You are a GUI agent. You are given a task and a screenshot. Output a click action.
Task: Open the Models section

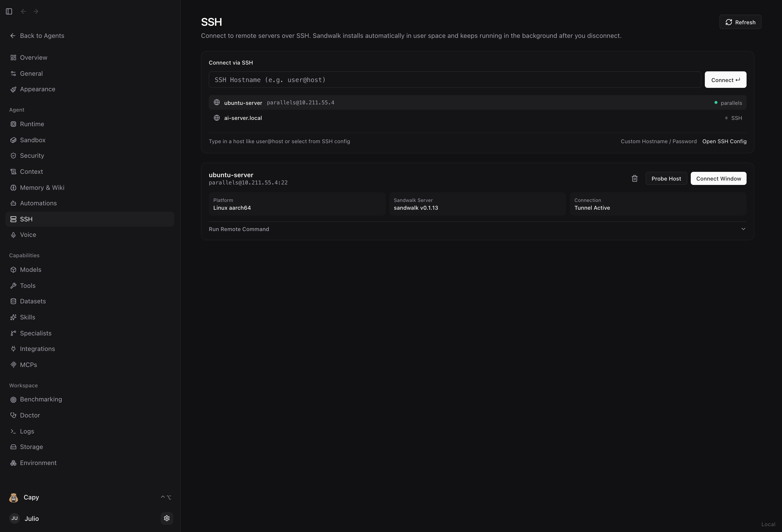tap(90, 270)
